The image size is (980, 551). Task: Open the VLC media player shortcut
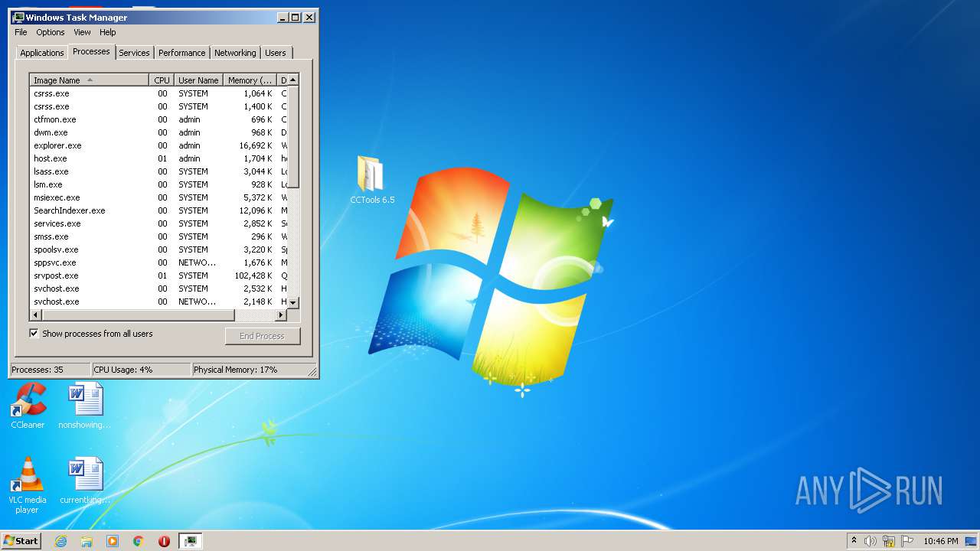coord(27,484)
